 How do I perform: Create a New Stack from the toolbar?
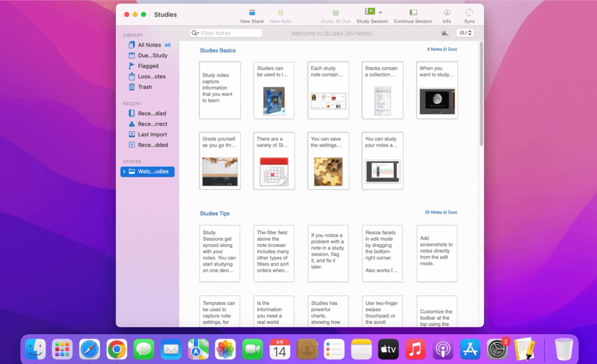pyautogui.click(x=252, y=15)
